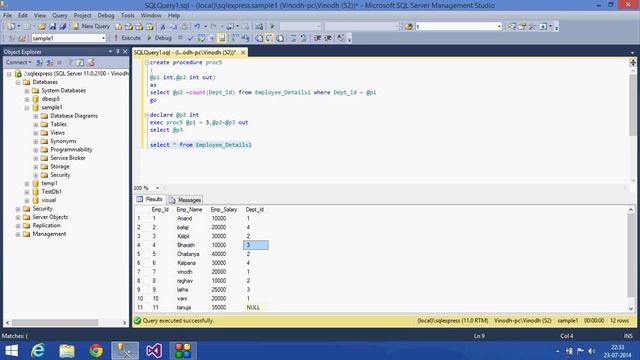Close the SQLQuery1.sql tab
640x360 pixels.
(x=243, y=53)
